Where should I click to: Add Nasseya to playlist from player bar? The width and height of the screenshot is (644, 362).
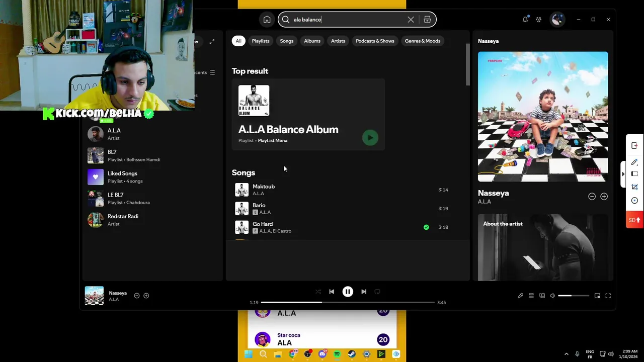point(146,296)
